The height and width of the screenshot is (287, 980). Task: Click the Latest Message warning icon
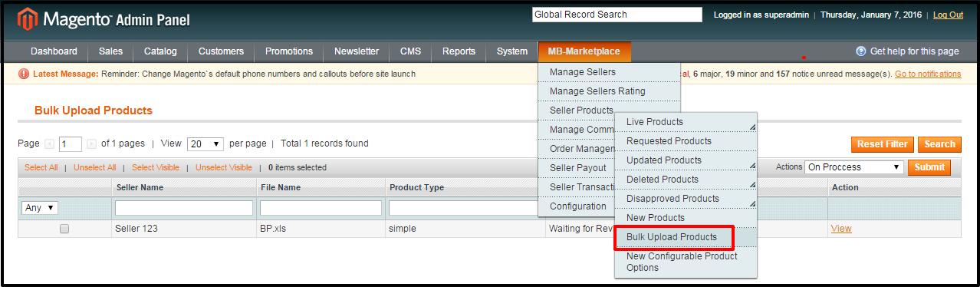click(24, 74)
